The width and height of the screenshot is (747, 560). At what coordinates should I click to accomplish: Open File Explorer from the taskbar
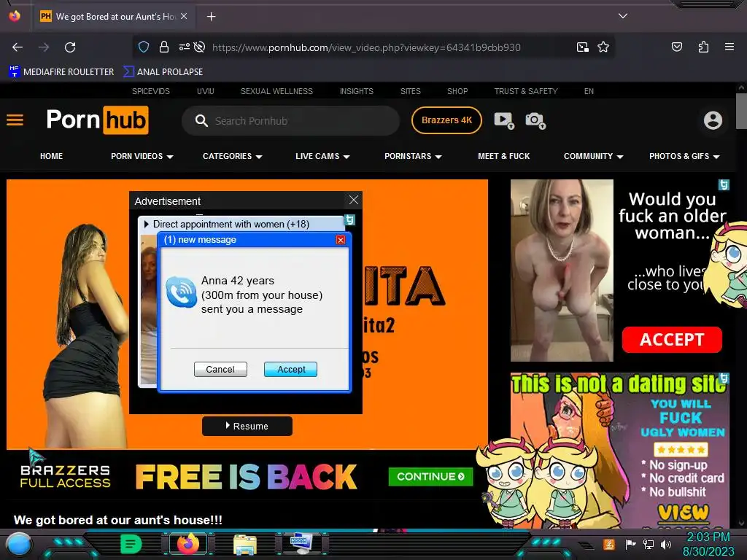(x=245, y=544)
